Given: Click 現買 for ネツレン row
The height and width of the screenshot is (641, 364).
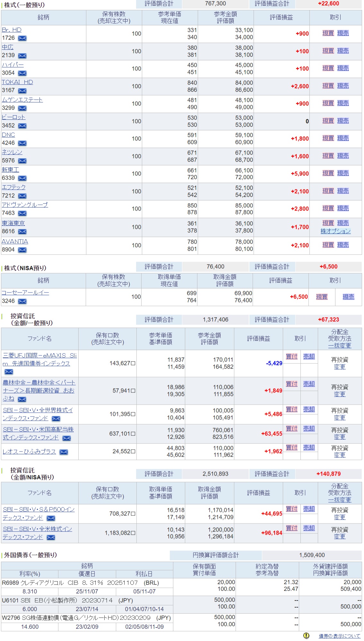Looking at the screenshot, I should tap(328, 156).
